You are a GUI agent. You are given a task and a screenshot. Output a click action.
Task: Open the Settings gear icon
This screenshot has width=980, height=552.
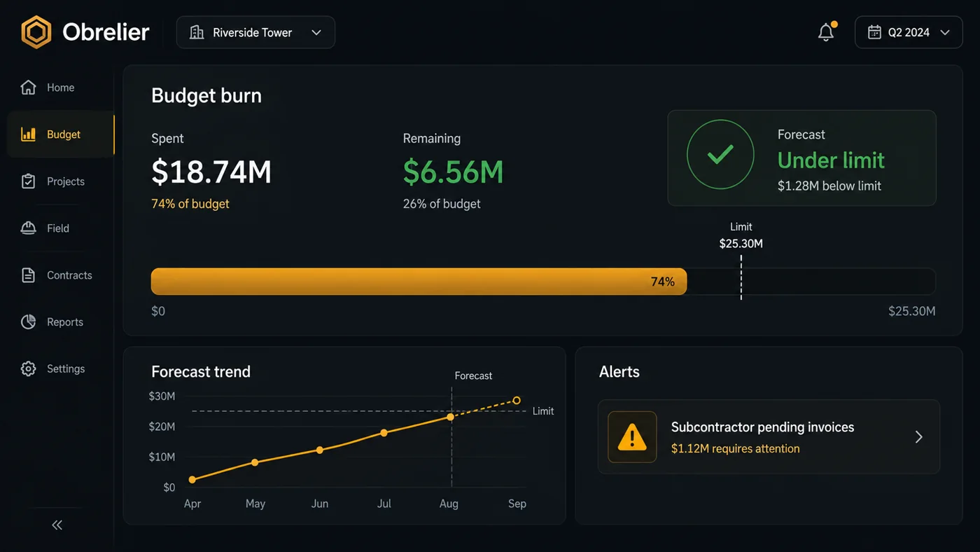[28, 369]
